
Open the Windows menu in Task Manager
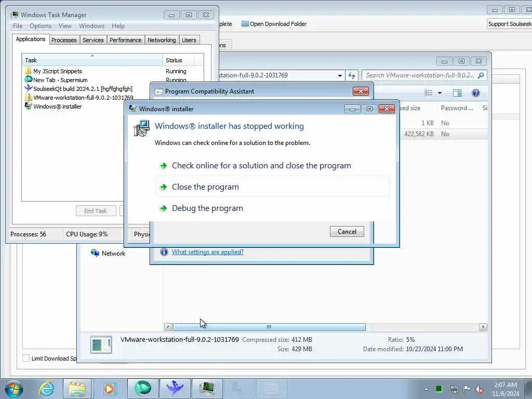click(91, 26)
